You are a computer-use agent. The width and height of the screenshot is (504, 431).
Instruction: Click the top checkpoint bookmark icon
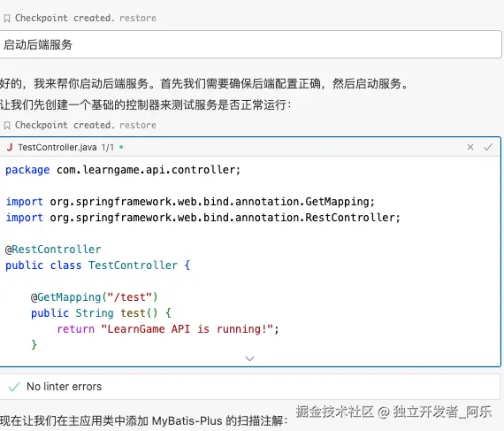pos(7,19)
